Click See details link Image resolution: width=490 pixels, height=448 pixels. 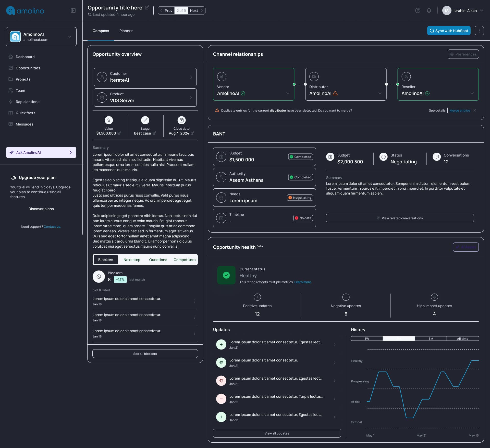pos(437,110)
